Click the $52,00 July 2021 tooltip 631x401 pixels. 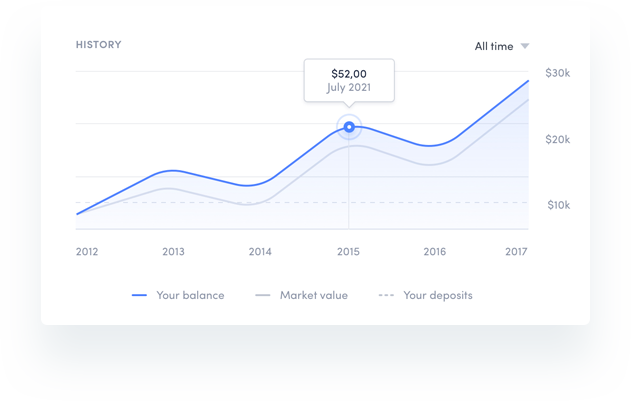pos(349,80)
